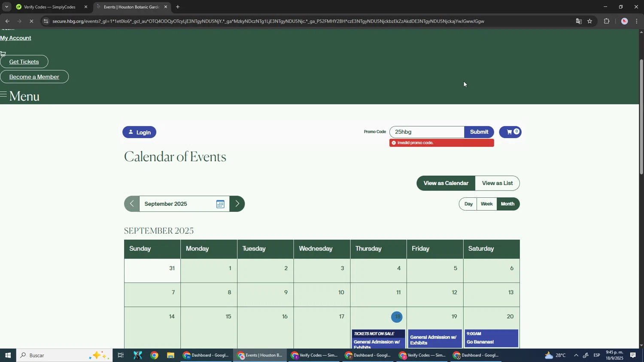Viewport: 644px width, 362px height.
Task: Show hidden system tray icons
Action: (576, 355)
